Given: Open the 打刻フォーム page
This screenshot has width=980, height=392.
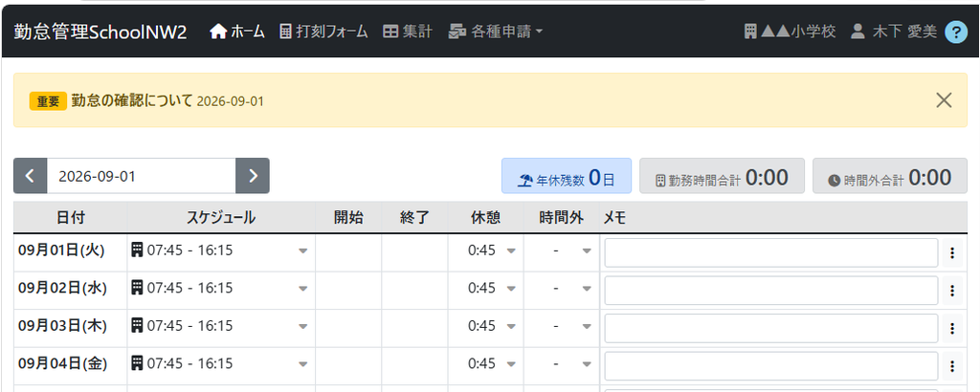Looking at the screenshot, I should click(x=323, y=32).
